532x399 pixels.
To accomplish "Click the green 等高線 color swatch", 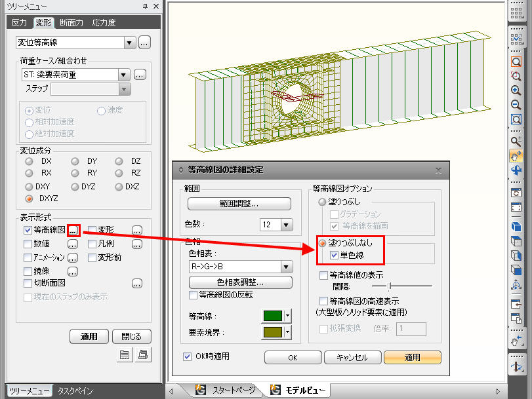I will point(272,316).
